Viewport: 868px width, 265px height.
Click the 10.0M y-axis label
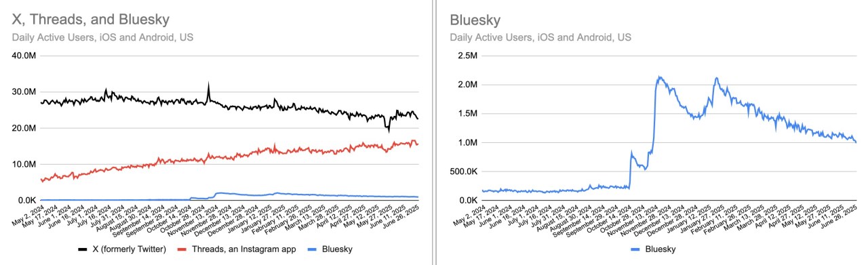(x=24, y=164)
